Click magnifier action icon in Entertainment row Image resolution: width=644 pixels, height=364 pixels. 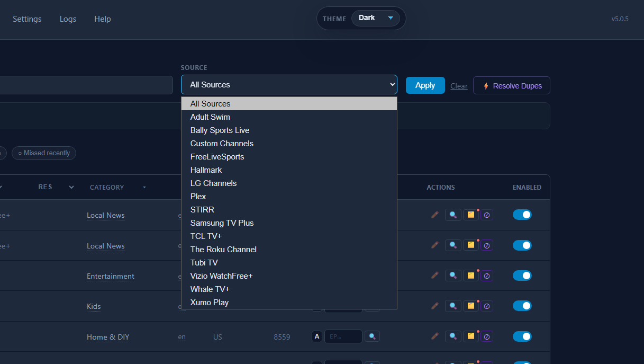coord(453,276)
